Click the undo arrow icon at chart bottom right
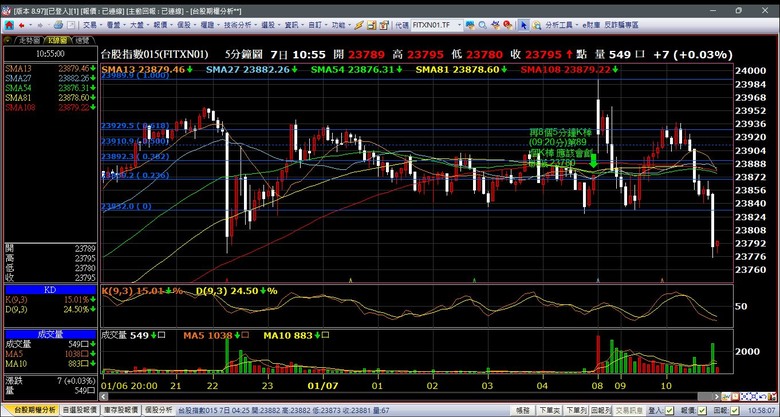Viewport: 780px width, 417px height. coord(762,396)
